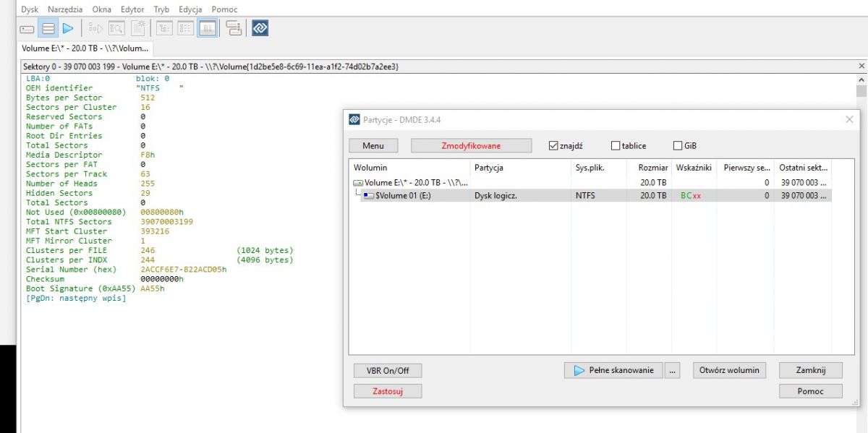
Task: Click the blue play arrow toolbar icon
Action: point(68,29)
